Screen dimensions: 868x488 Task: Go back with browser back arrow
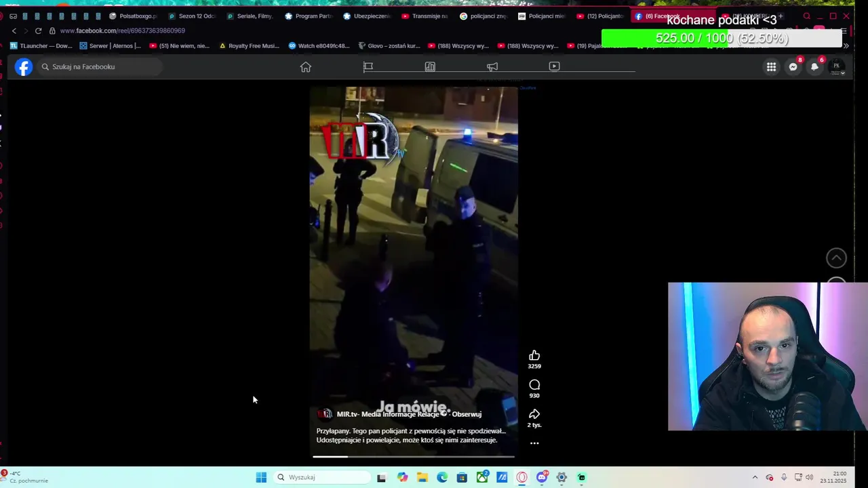(x=14, y=30)
